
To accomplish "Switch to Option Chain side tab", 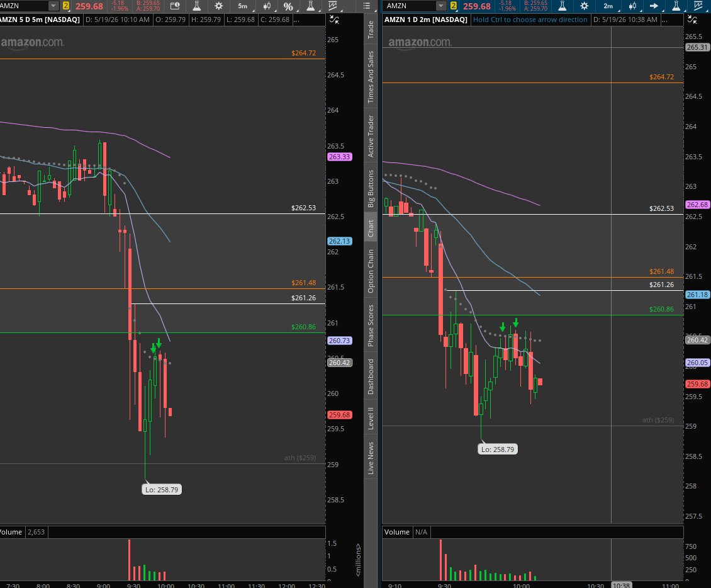I will coord(371,271).
